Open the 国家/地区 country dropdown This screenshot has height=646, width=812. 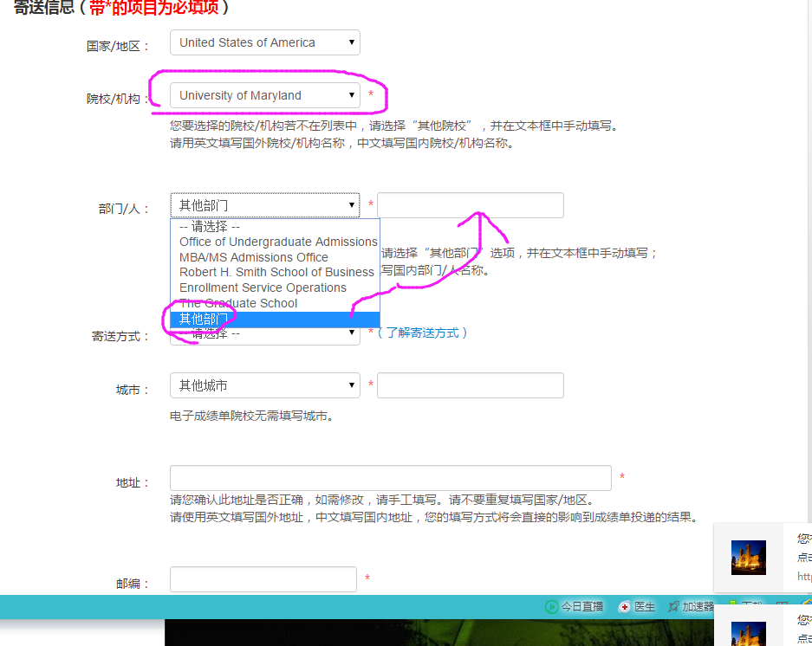tap(264, 42)
